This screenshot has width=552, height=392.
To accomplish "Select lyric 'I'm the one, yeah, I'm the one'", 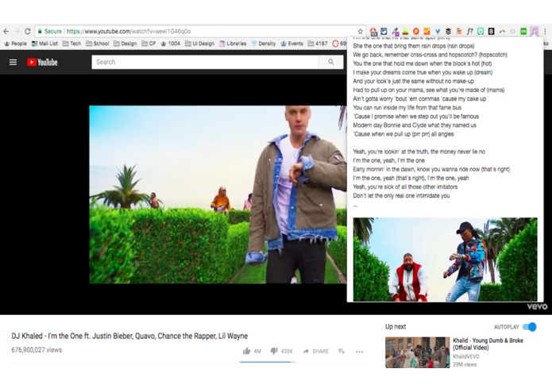I will point(388,160).
